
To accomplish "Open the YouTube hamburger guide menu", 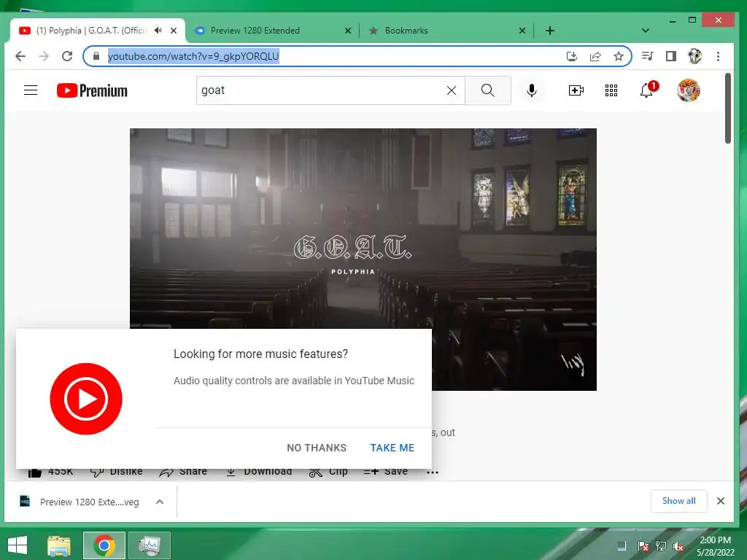I will click(x=31, y=90).
